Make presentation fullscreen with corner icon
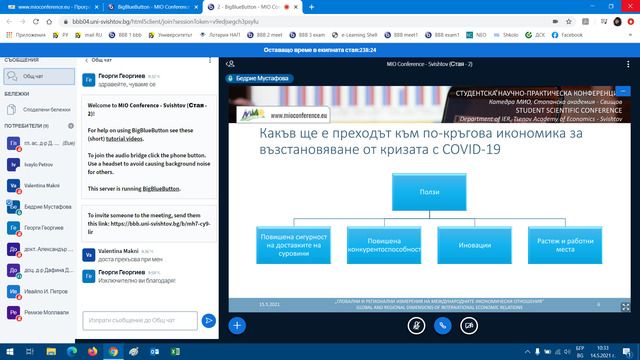Viewport: 640px width, 360px height. coord(625,307)
